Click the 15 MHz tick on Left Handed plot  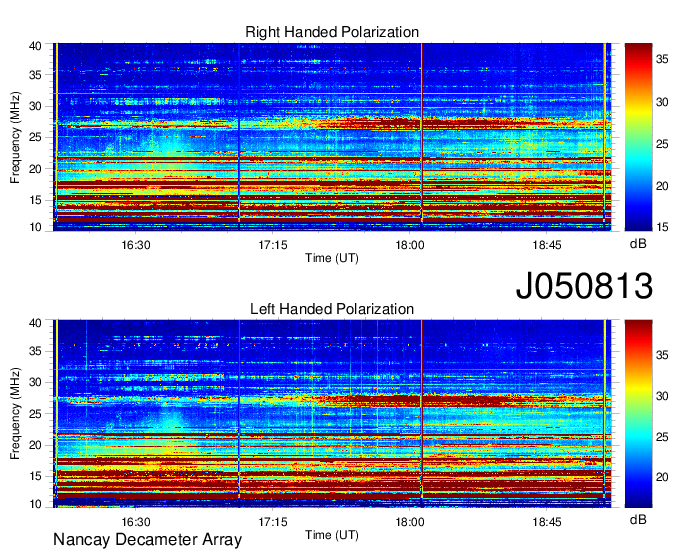pyautogui.click(x=35, y=477)
